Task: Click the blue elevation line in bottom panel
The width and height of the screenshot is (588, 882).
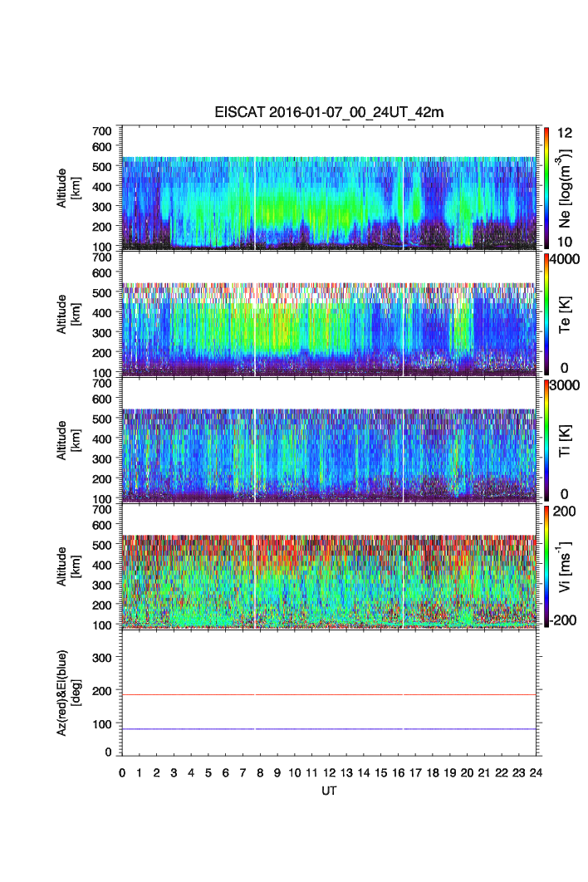Action: click(x=329, y=729)
